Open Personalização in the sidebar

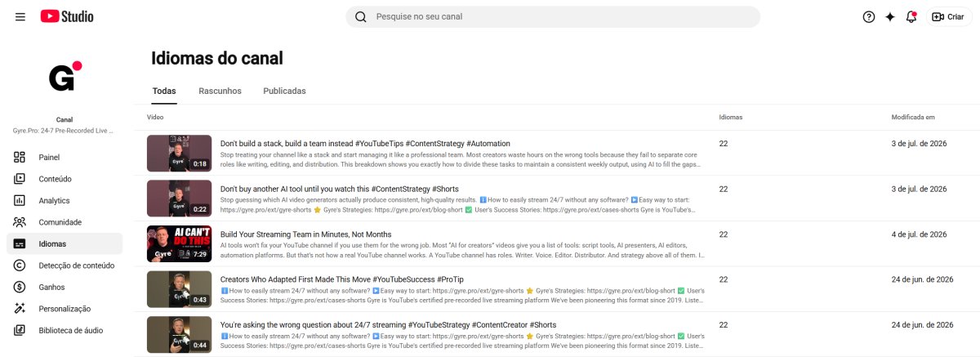point(65,309)
